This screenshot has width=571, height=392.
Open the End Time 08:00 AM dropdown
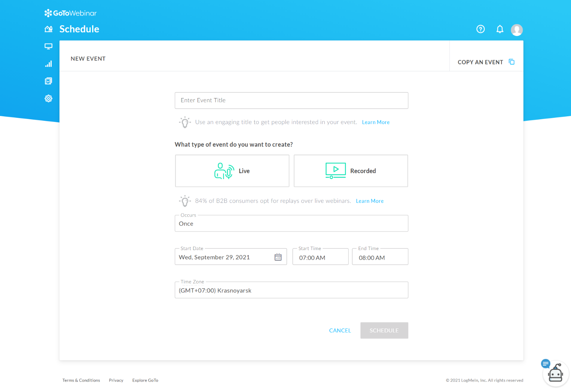[x=380, y=257]
